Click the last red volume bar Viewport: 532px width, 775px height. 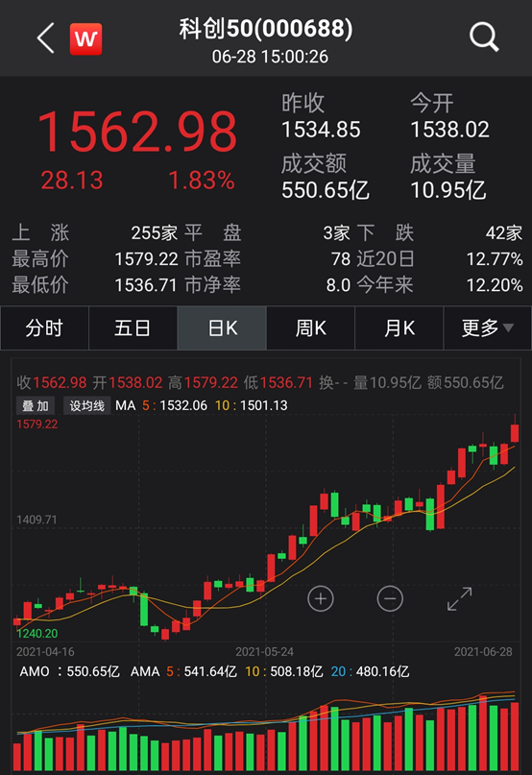[x=515, y=737]
